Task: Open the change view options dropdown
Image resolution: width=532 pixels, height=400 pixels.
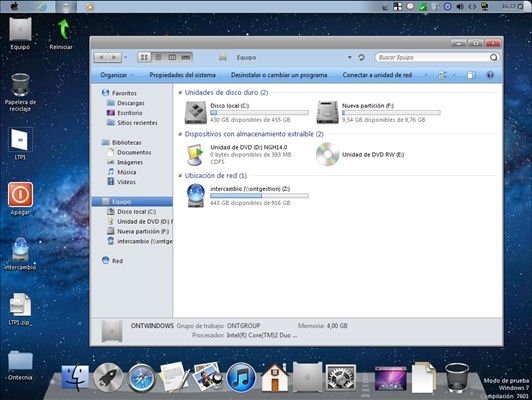Action: click(x=454, y=75)
